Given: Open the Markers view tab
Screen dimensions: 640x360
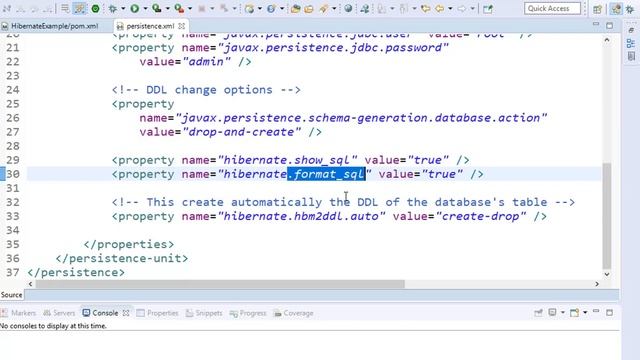Looking at the screenshot, I should 19,313.
